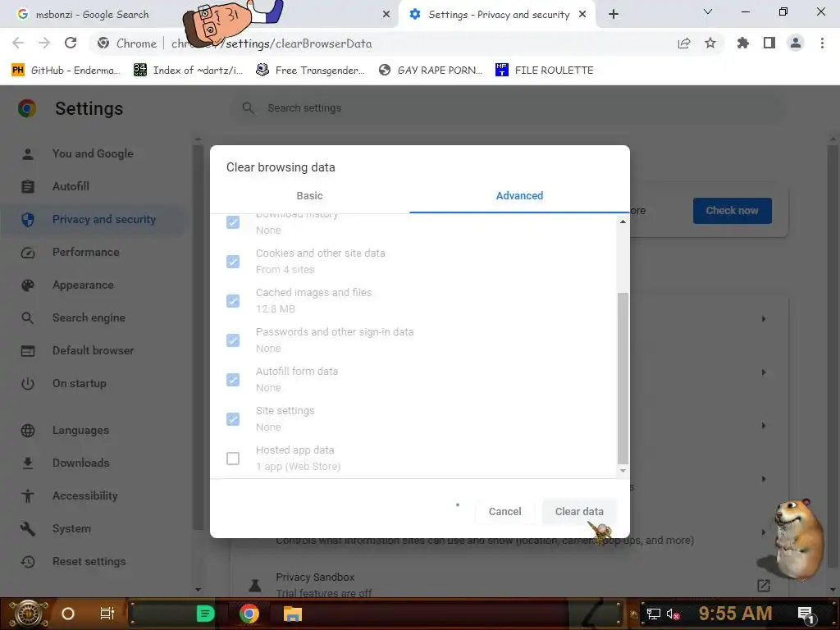This screenshot has height=630, width=840.
Task: Click the network tray icon
Action: 654,614
